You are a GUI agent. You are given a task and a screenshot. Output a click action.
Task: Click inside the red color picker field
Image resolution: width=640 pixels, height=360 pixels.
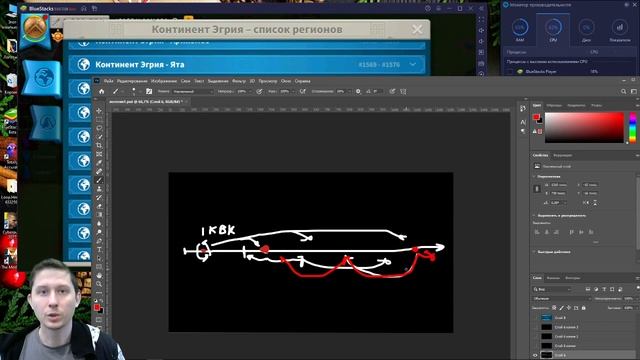click(x=584, y=127)
